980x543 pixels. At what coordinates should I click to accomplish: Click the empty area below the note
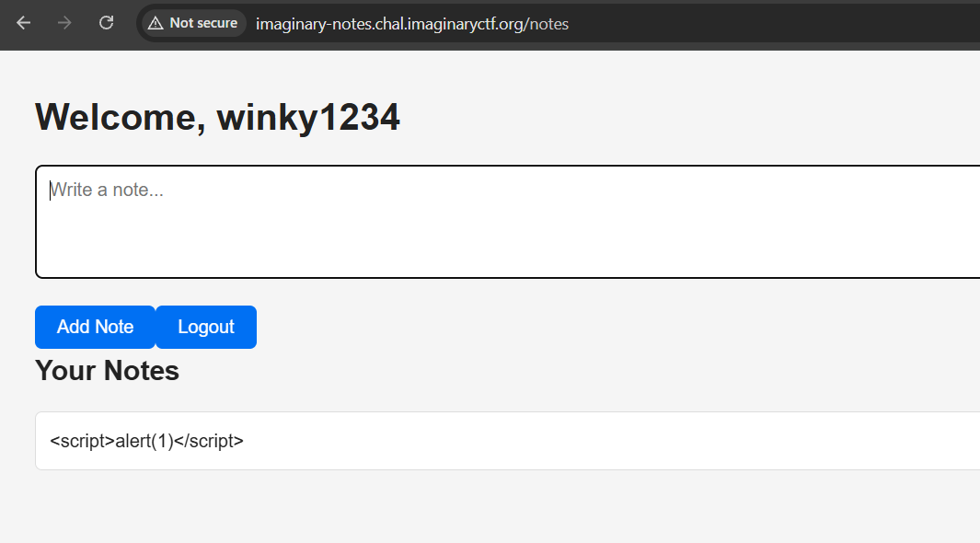[460, 511]
